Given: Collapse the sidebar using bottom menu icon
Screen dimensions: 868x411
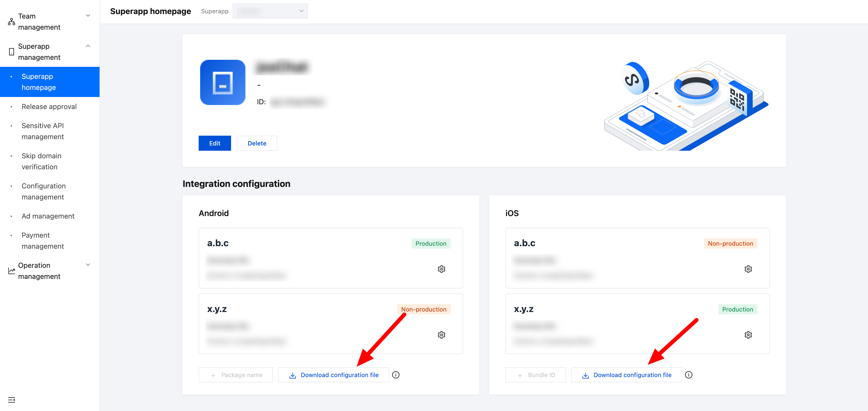Looking at the screenshot, I should coord(12,399).
